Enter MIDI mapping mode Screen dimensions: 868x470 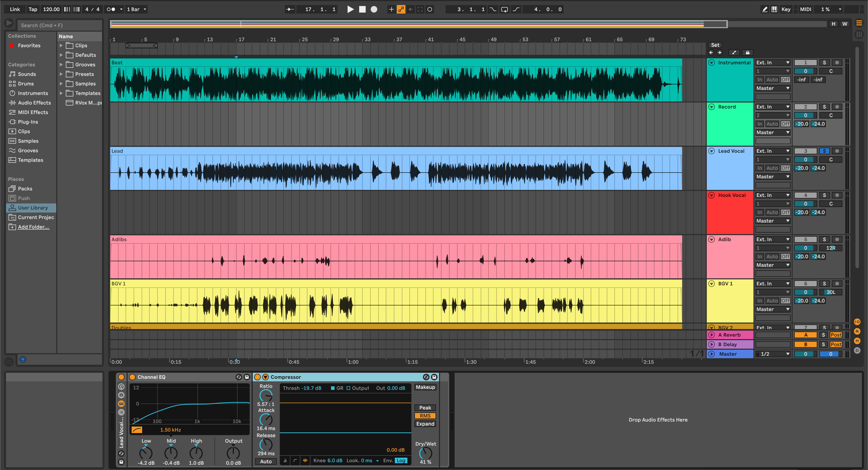click(x=805, y=9)
